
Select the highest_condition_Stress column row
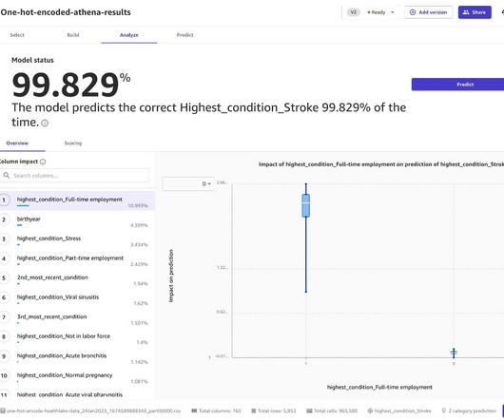[x=77, y=240]
